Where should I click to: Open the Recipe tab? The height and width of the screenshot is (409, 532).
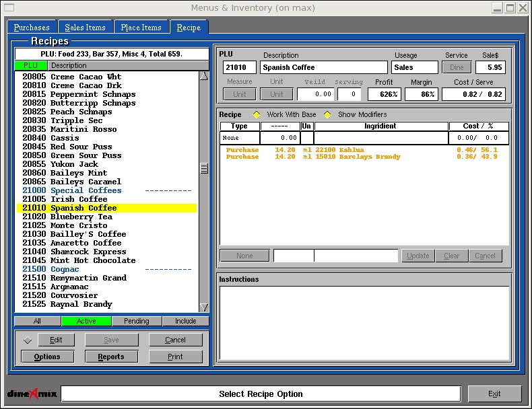click(189, 27)
